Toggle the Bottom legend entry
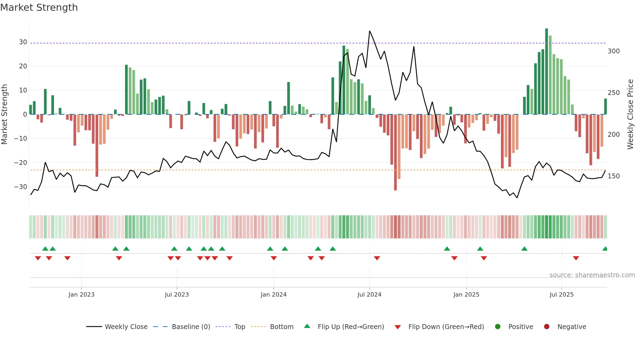The height and width of the screenshot is (362, 644). pyautogui.click(x=272, y=327)
